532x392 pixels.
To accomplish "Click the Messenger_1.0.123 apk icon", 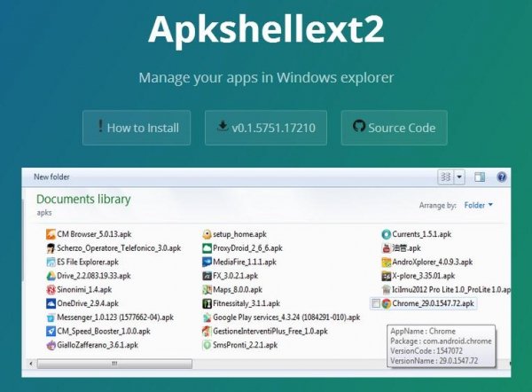I will pyautogui.click(x=51, y=318).
